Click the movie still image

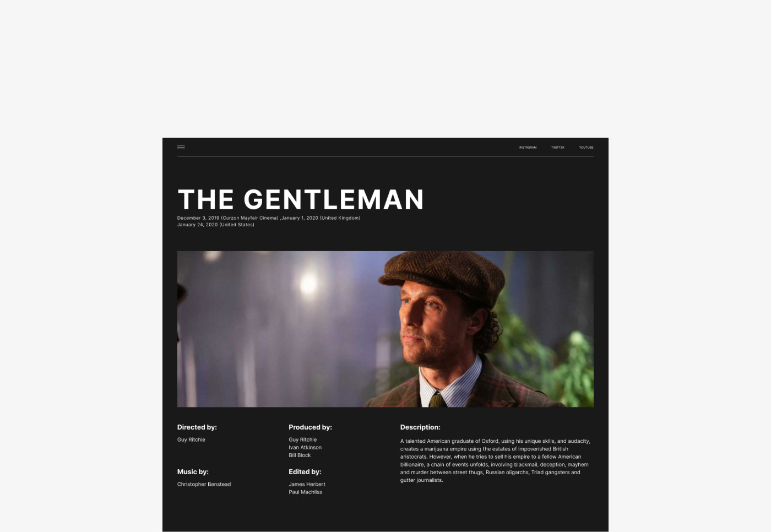click(385, 329)
